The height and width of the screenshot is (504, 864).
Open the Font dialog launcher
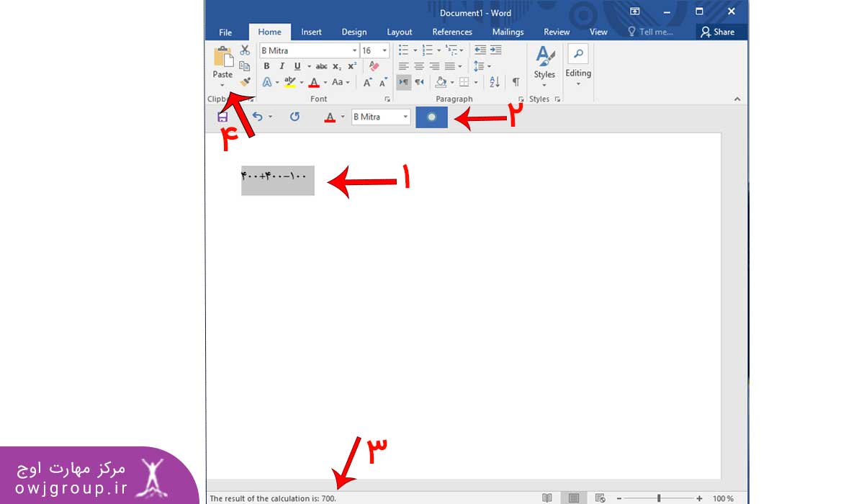pyautogui.click(x=387, y=99)
